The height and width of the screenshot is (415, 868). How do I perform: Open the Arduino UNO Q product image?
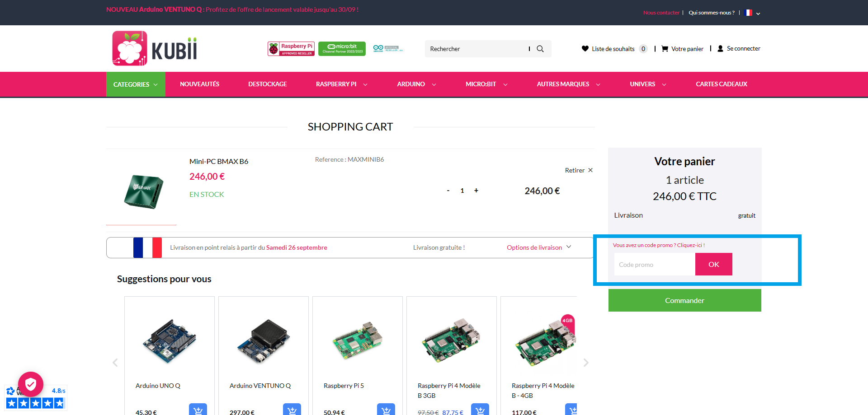click(x=170, y=341)
